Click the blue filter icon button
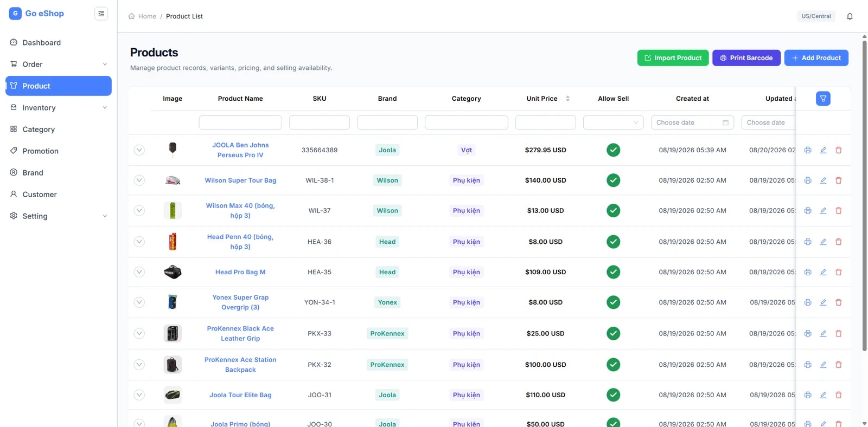The image size is (868, 427). coord(823,99)
